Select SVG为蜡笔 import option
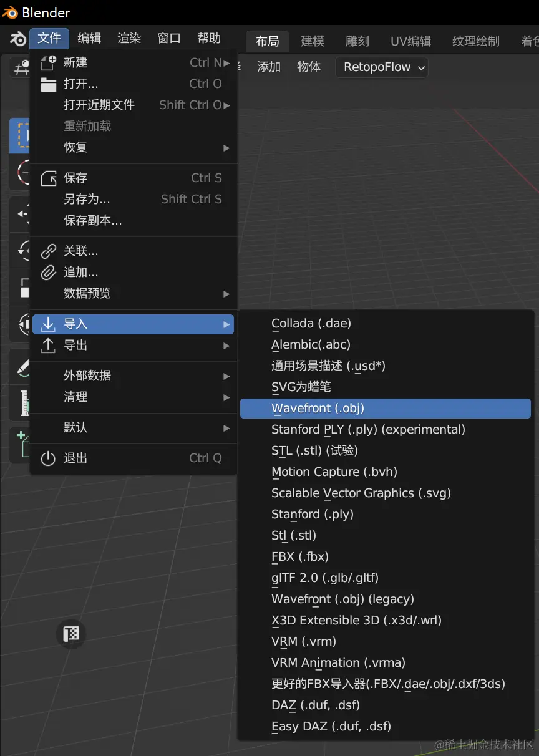Viewport: 539px width, 756px height. 386,387
